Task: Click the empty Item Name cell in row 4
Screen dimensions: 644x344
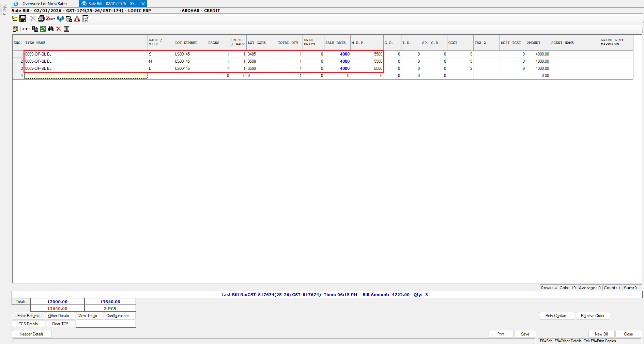Action: [86, 76]
